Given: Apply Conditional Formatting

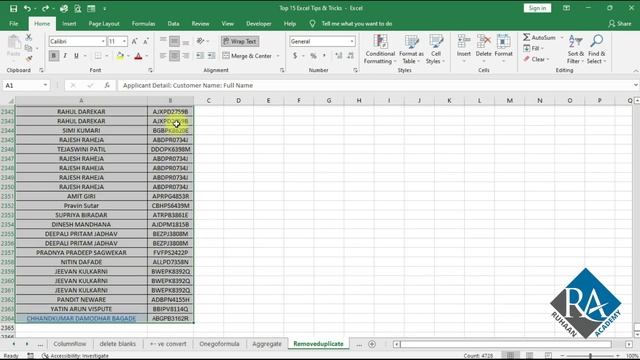Looking at the screenshot, I should 380,49.
